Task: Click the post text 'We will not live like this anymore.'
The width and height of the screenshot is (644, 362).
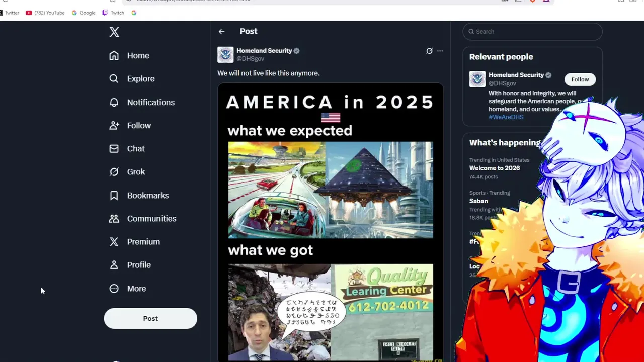Action: pos(269,73)
